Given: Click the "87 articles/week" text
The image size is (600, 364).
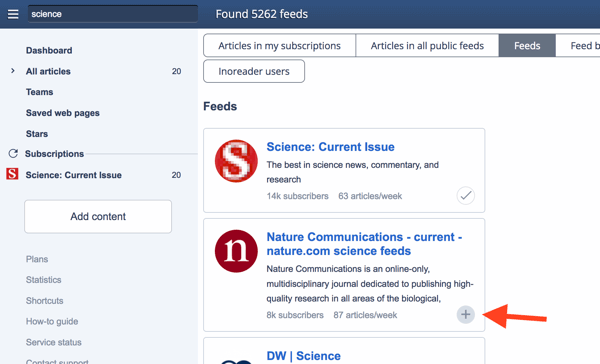Looking at the screenshot, I should click(x=365, y=315).
